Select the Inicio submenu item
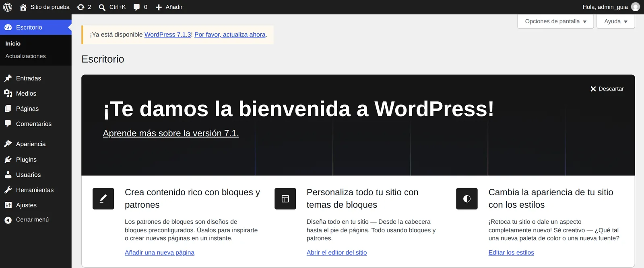The height and width of the screenshot is (268, 644). (13, 43)
